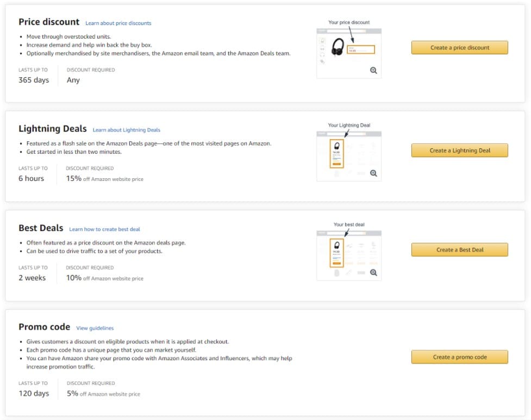Enlarge the best deal preview via its magnifier icon
The image size is (531, 420).
click(x=373, y=273)
